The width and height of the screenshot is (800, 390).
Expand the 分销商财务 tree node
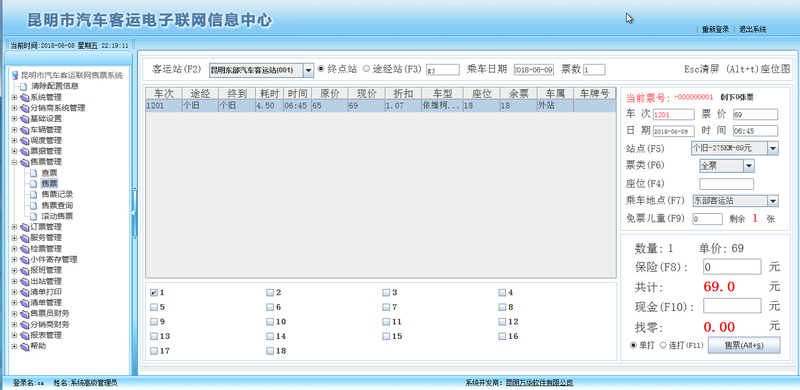pyautogui.click(x=14, y=325)
